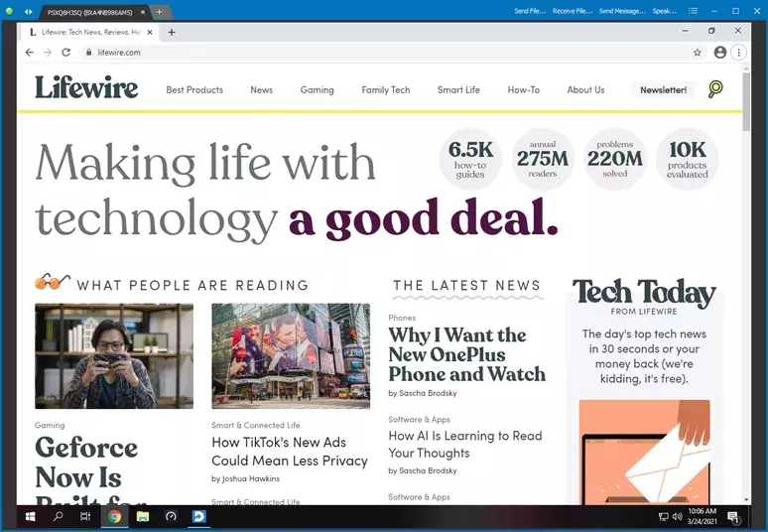768x532 pixels.
Task: Open Task View on the taskbar
Action: 85,516
